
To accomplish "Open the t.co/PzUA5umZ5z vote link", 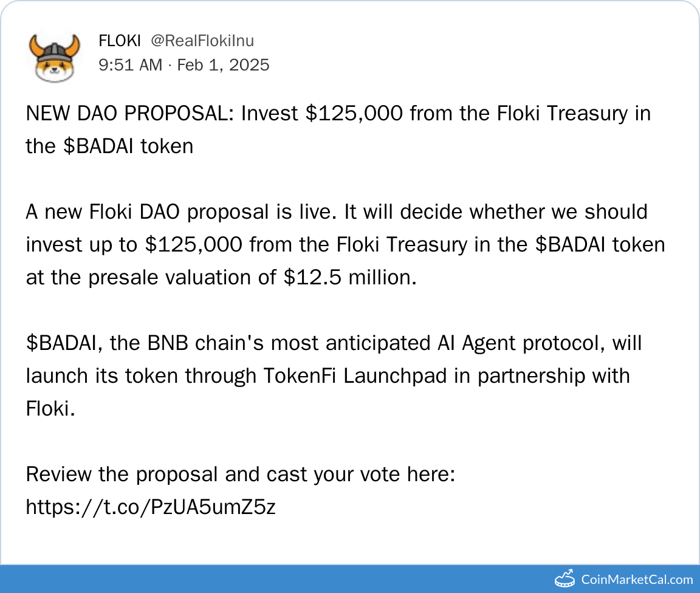I will tap(151, 507).
